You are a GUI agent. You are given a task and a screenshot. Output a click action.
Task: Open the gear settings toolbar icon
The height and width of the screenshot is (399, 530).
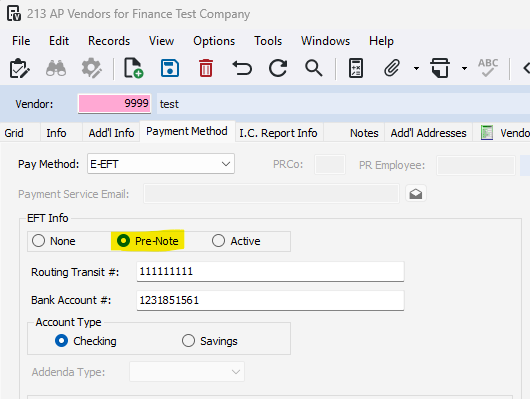click(x=91, y=69)
